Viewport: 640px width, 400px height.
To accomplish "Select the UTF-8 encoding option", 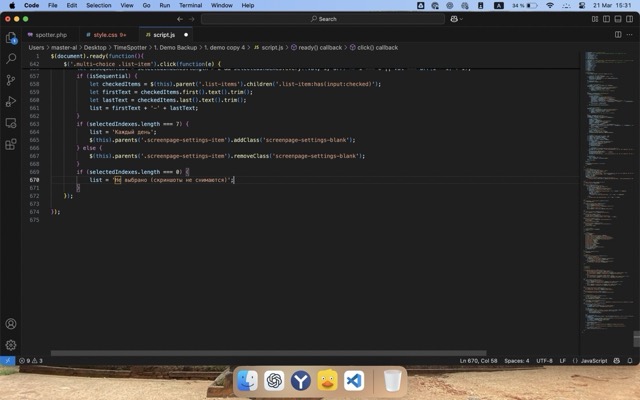I will pyautogui.click(x=544, y=360).
